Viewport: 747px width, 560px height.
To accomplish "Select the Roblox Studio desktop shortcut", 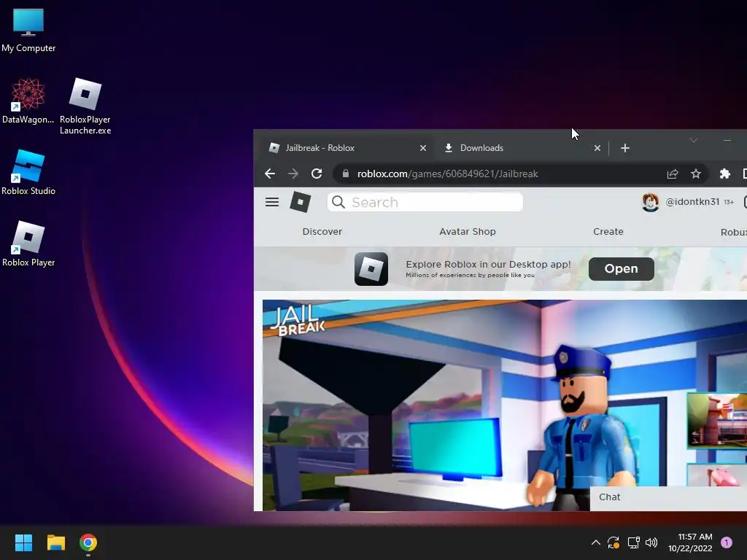I will click(28, 172).
